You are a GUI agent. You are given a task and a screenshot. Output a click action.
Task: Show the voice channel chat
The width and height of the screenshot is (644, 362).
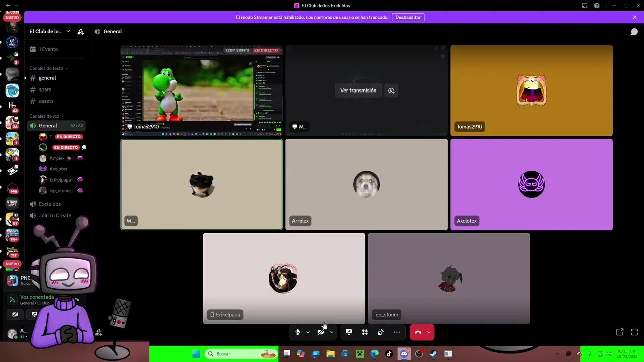coord(634,32)
